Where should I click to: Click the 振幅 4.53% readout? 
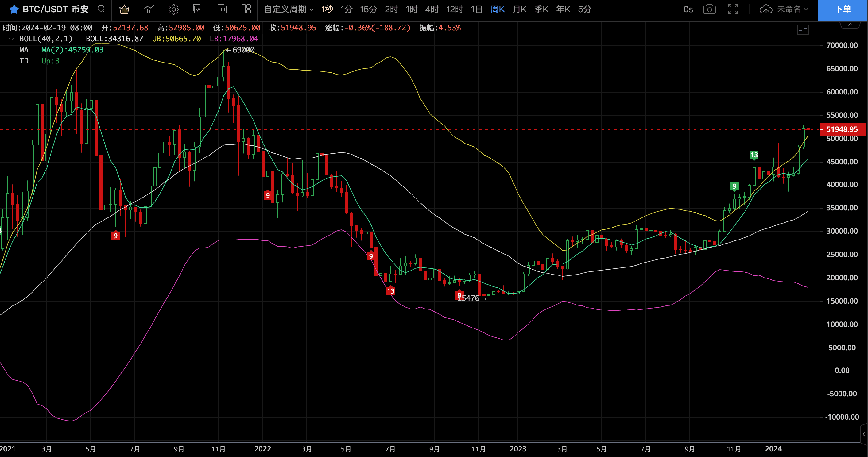click(440, 28)
